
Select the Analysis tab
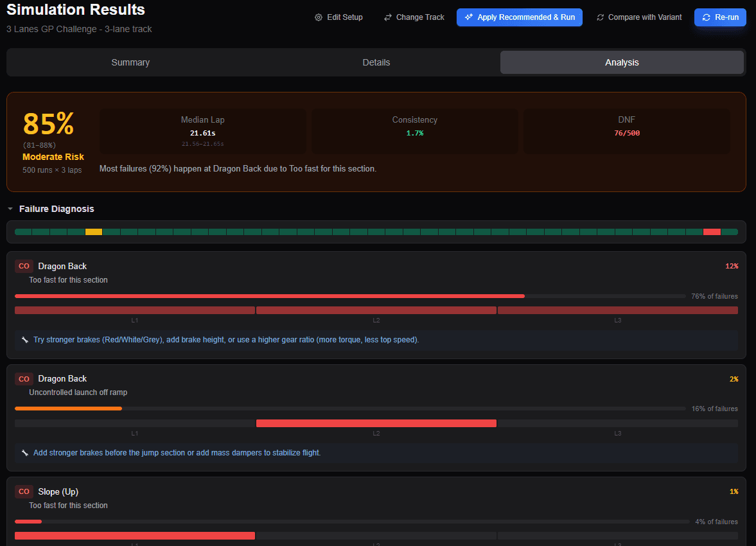(622, 62)
